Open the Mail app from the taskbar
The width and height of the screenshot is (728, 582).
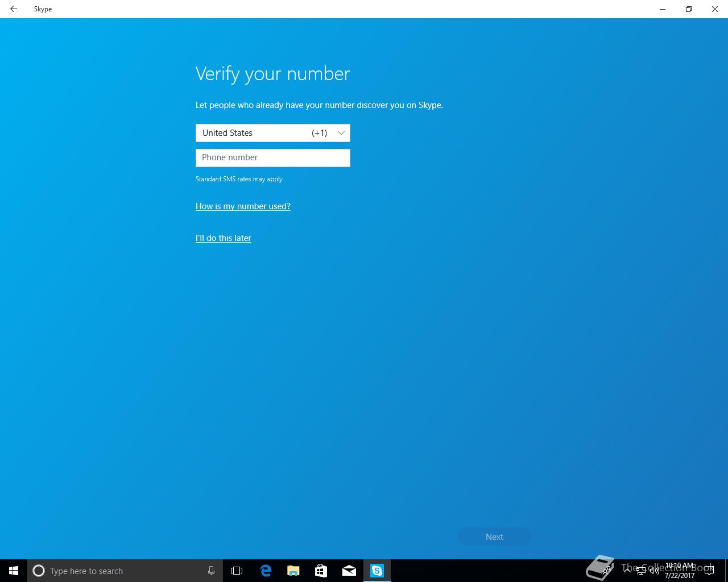(349, 571)
